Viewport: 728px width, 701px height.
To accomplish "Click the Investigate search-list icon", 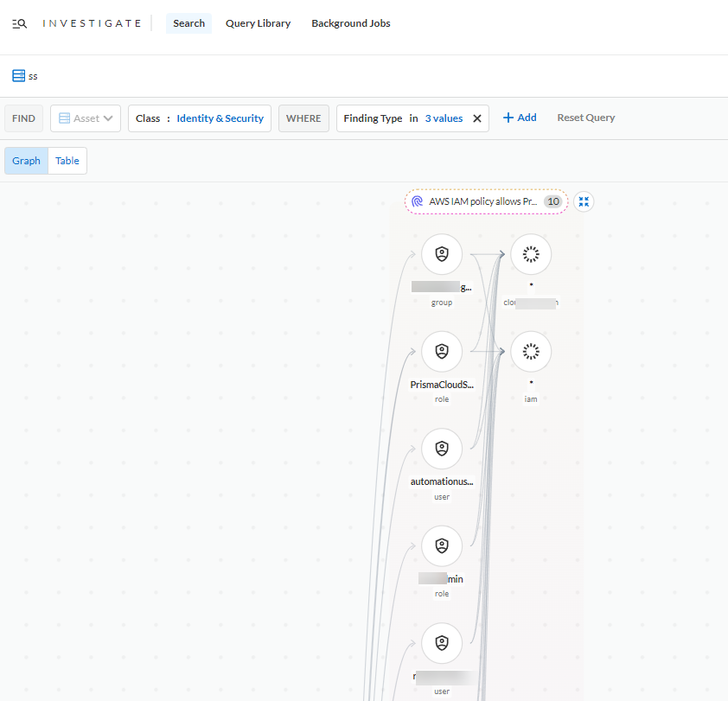I will [x=20, y=23].
